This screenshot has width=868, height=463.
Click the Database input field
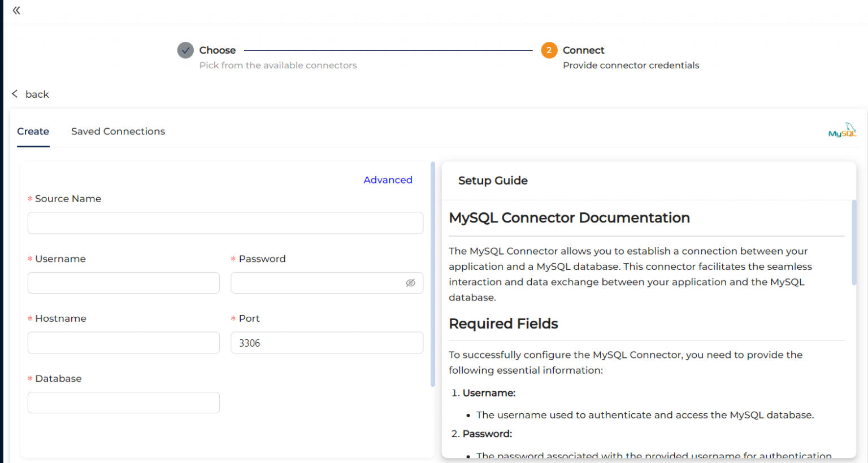(x=123, y=402)
